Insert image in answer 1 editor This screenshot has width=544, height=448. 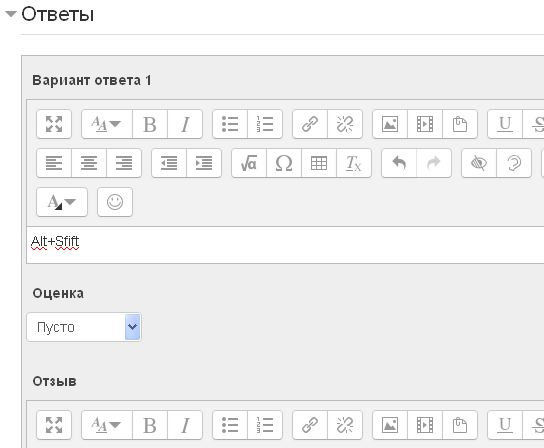point(390,124)
